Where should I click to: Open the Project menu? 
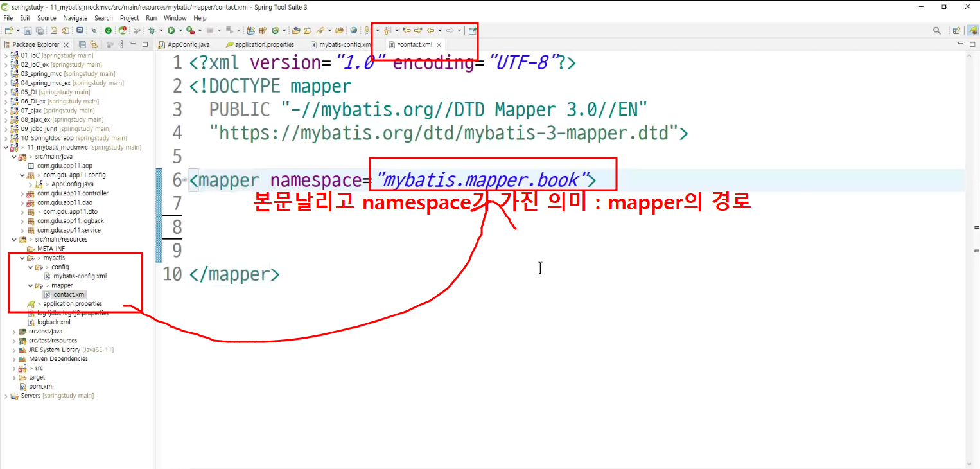(129, 18)
